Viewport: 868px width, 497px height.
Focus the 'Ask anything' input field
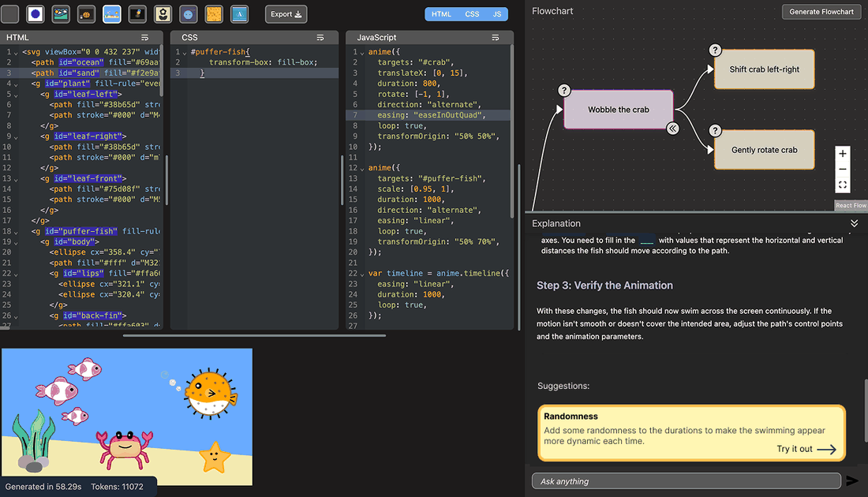coord(687,481)
